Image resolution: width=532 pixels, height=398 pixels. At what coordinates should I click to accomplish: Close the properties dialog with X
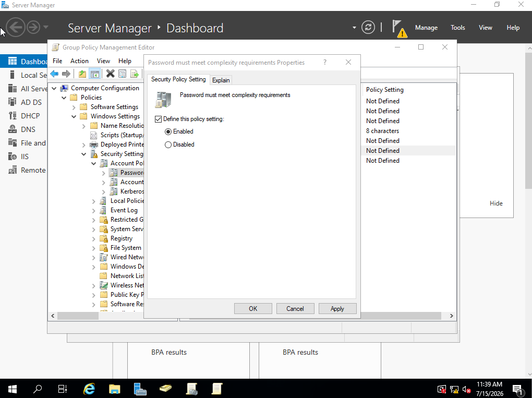[x=348, y=62]
